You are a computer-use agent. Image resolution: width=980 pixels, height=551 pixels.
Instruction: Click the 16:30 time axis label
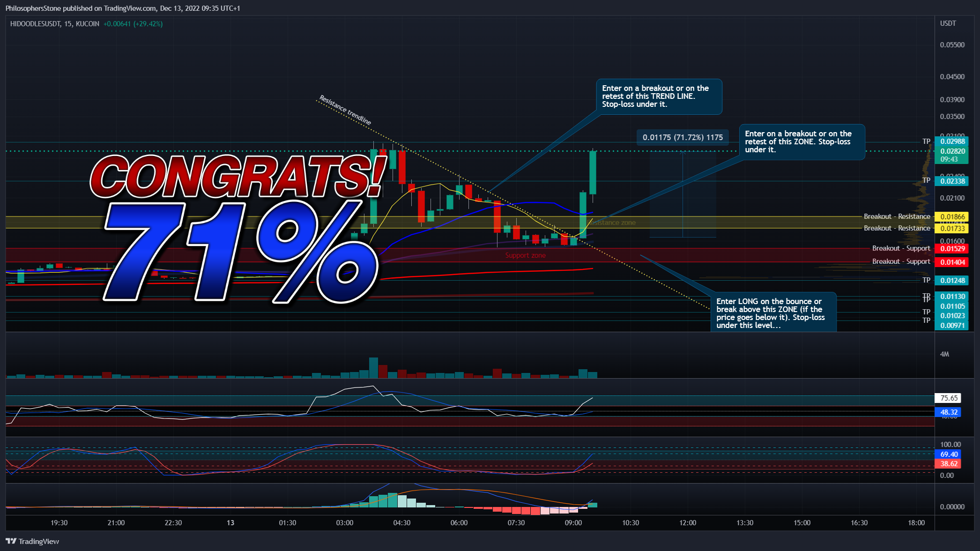pos(859,523)
